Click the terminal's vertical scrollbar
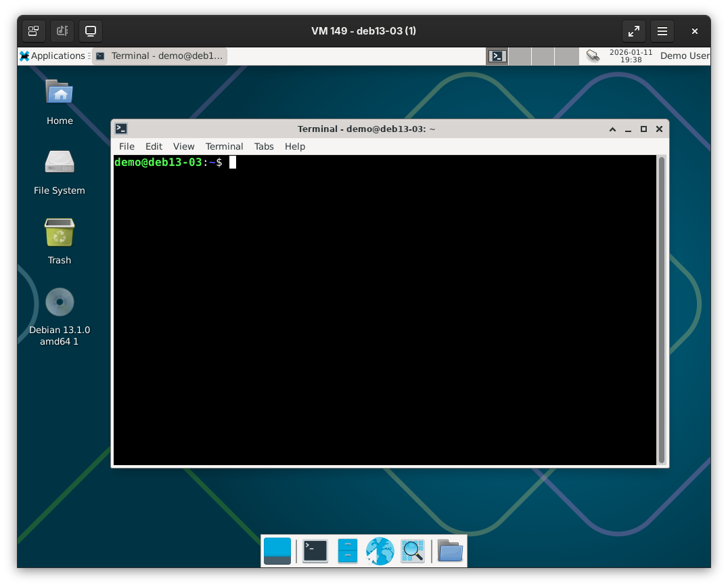 pos(662,309)
